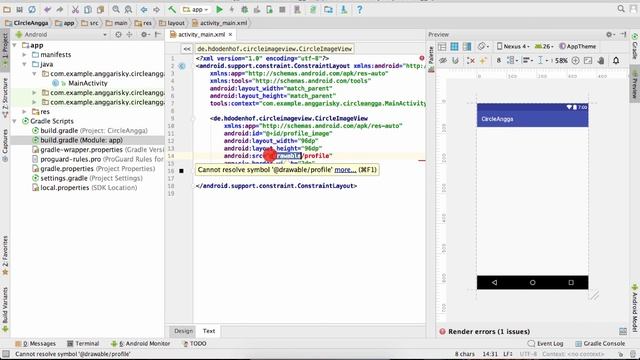The height and width of the screenshot is (360, 640).
Task: Collapse the Gradle Scripts node
Action: pyautogui.click(x=15, y=121)
